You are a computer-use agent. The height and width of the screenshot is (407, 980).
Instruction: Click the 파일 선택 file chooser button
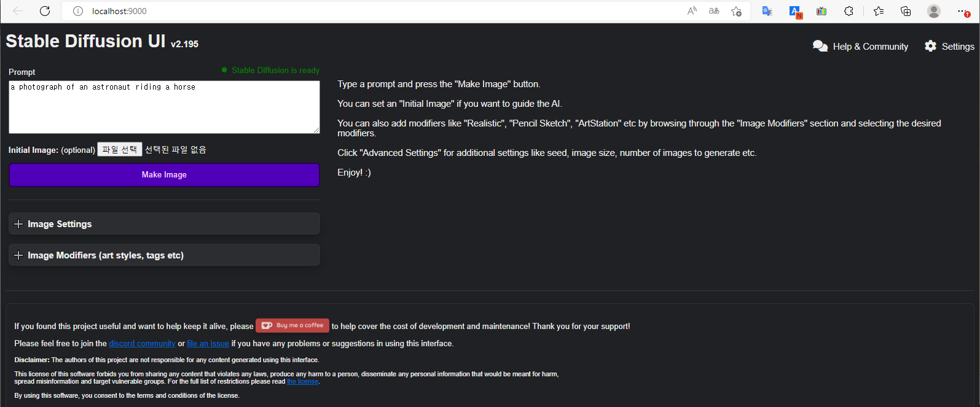120,149
